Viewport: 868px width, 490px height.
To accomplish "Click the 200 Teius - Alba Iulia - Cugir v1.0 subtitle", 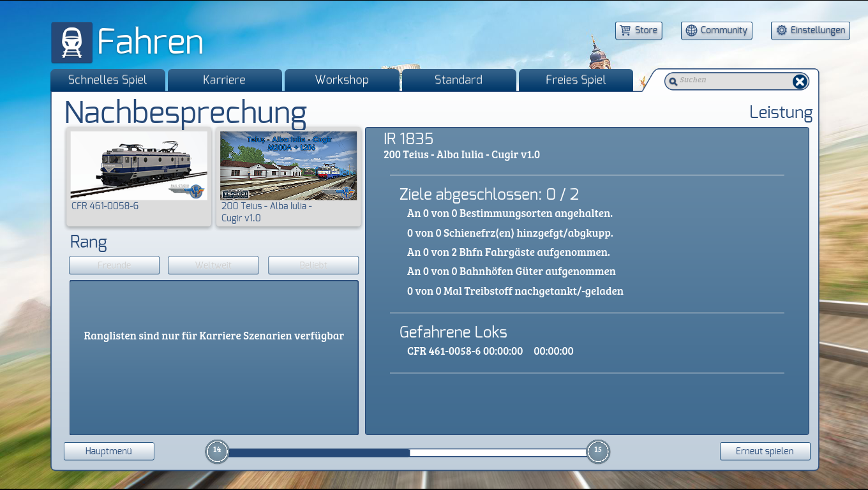I will click(461, 154).
